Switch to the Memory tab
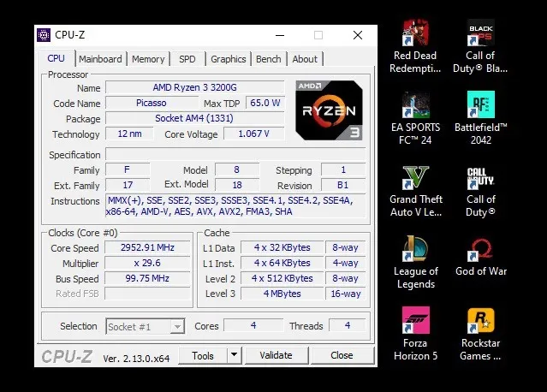This screenshot has height=392, width=547. pos(148,59)
